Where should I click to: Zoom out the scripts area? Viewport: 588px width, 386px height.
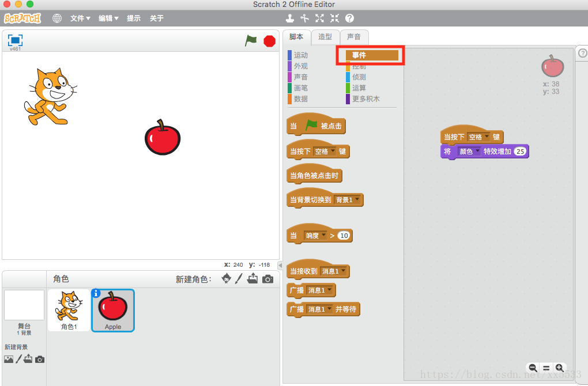pos(533,368)
